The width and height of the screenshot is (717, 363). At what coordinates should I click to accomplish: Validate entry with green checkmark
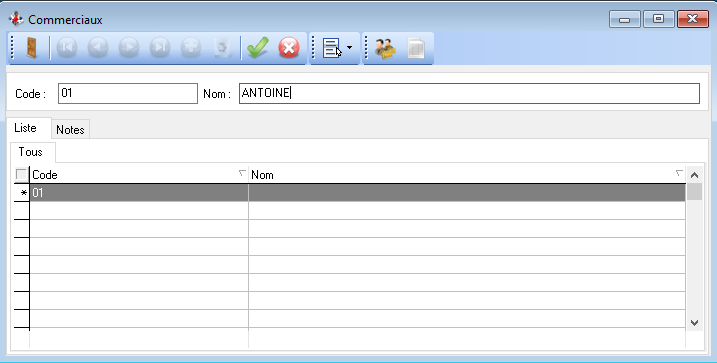pyautogui.click(x=257, y=48)
